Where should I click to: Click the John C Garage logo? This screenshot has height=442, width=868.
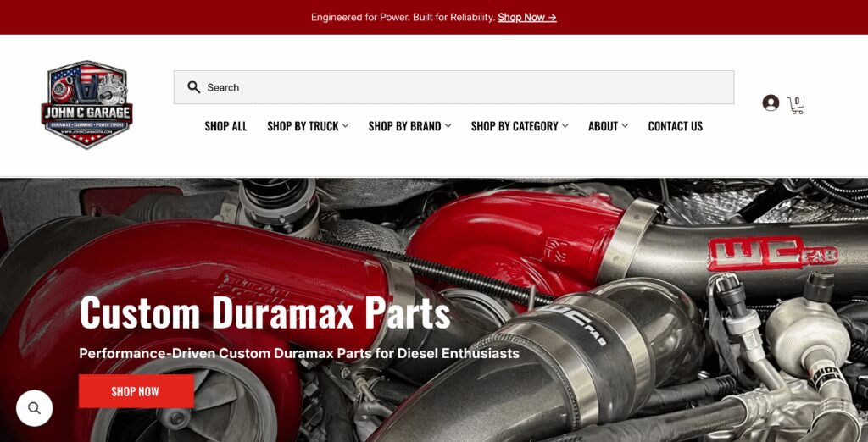87,104
